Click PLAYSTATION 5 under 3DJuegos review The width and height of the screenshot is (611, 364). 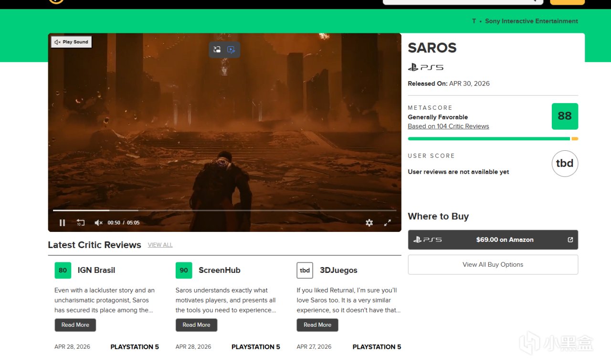[x=377, y=347]
